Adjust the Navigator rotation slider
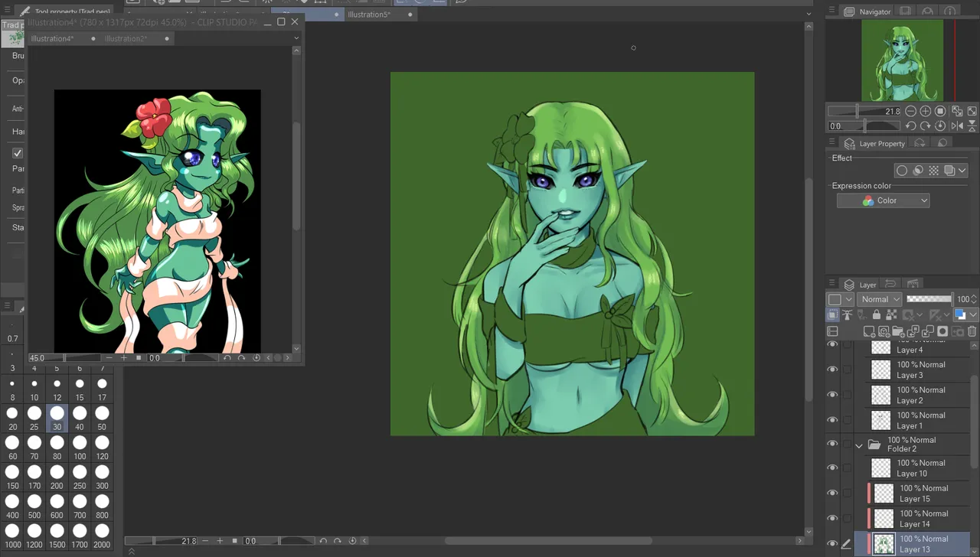 [864, 125]
